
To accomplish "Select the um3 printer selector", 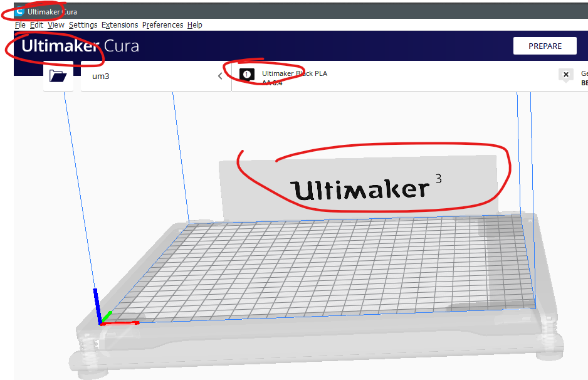I will click(x=156, y=76).
